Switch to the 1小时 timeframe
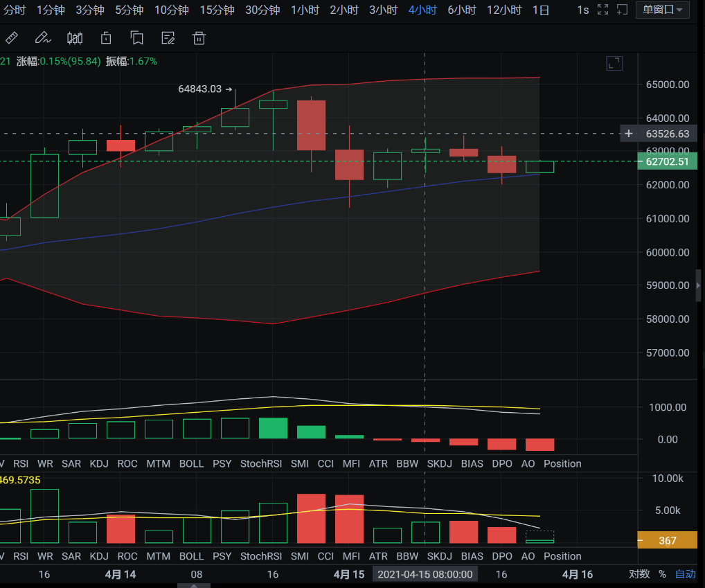The width and height of the screenshot is (705, 588). [305, 10]
